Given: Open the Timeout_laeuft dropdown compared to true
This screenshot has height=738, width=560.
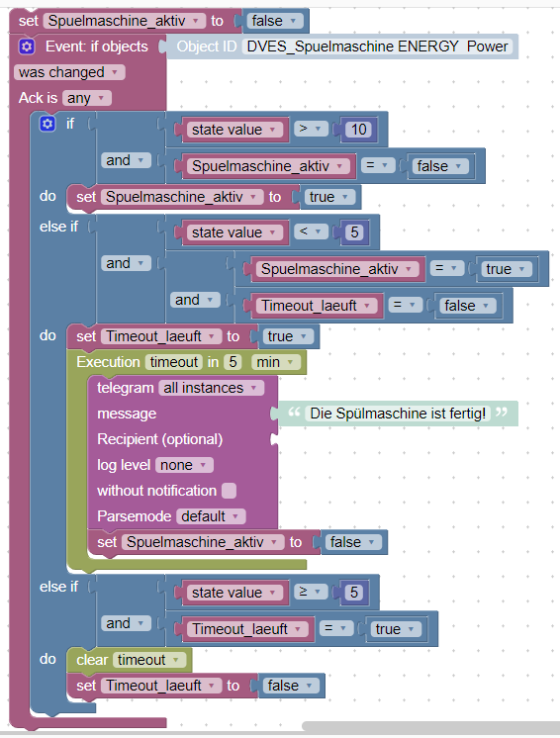Looking at the screenshot, I should coord(247,629).
